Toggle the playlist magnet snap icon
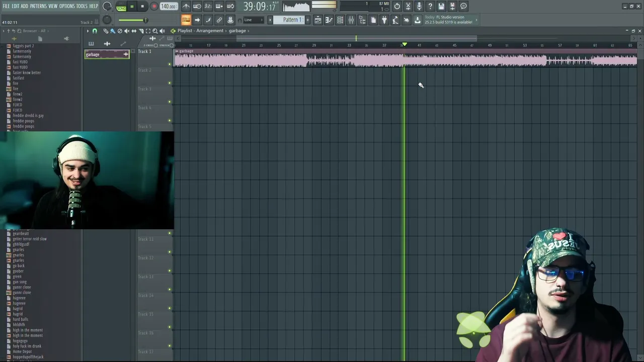Image resolution: width=644 pixels, height=362 pixels. 95,31
